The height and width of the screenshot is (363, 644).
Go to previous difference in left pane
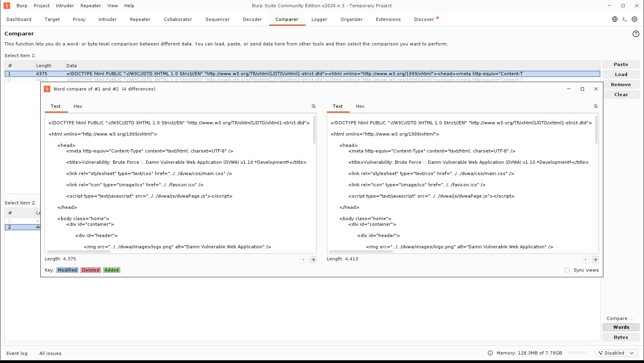pyautogui.click(x=304, y=260)
